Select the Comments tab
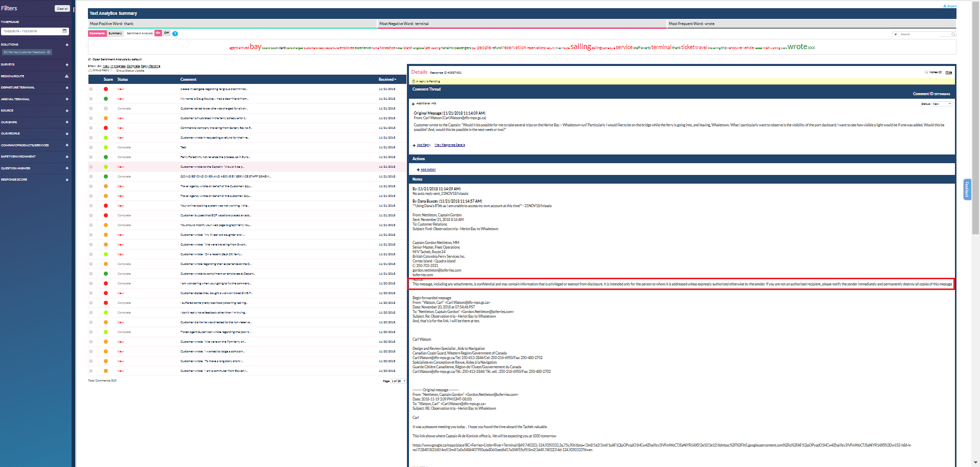The width and height of the screenshot is (980, 467). point(97,33)
